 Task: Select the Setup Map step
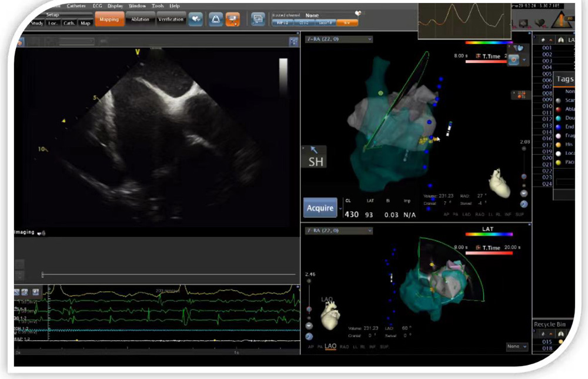pos(85,24)
